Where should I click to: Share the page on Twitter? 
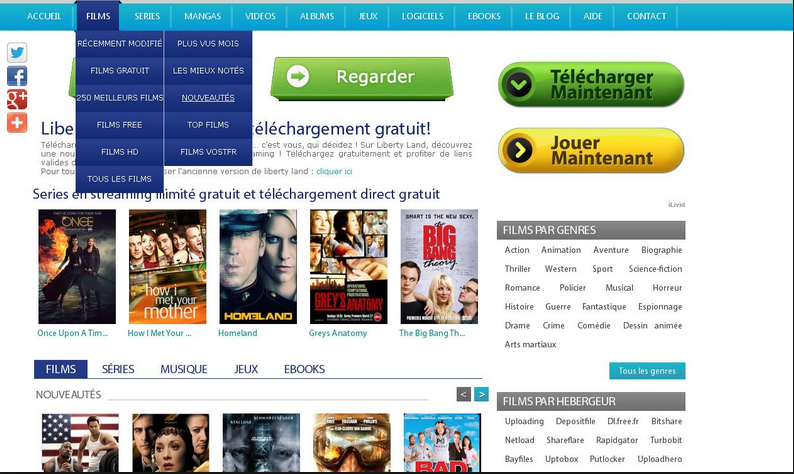17,53
